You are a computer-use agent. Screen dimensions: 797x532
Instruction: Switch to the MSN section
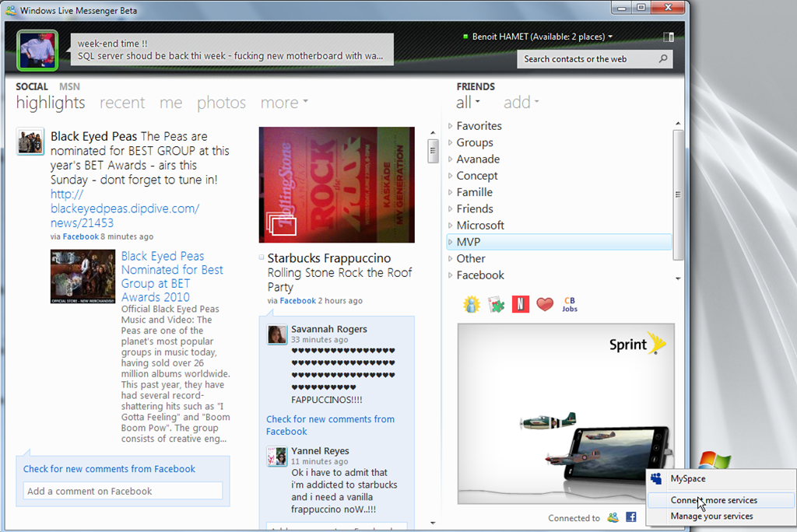tap(69, 86)
